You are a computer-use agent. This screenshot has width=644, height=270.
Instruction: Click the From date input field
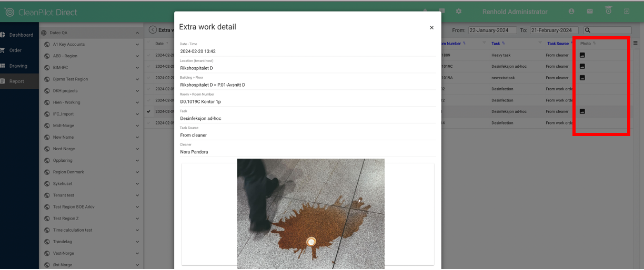pyautogui.click(x=492, y=30)
